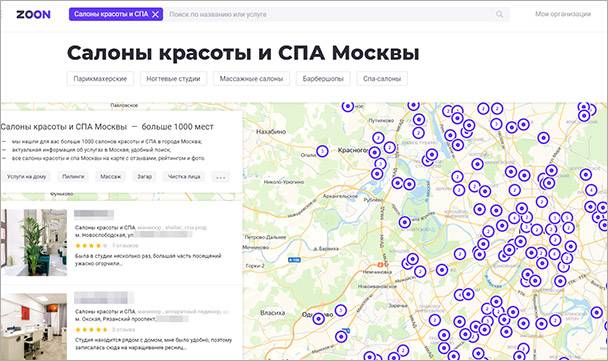Filter by Пилинги service

73,177
